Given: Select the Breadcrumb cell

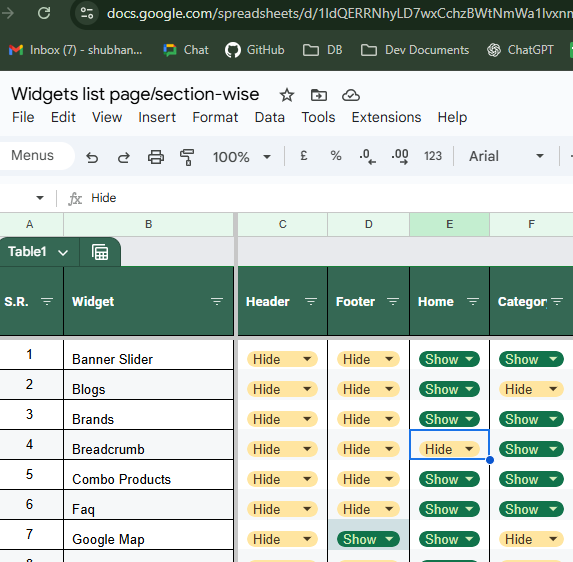Looking at the screenshot, I should 148,445.
